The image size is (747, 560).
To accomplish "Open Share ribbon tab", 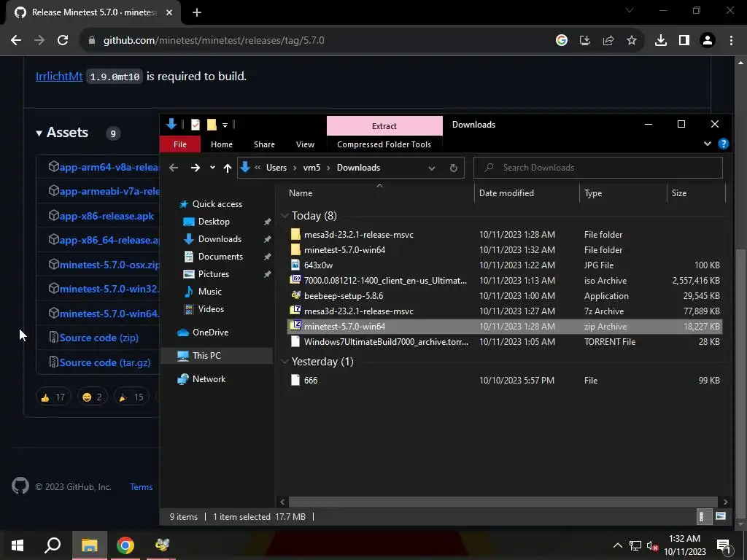I will (x=264, y=144).
